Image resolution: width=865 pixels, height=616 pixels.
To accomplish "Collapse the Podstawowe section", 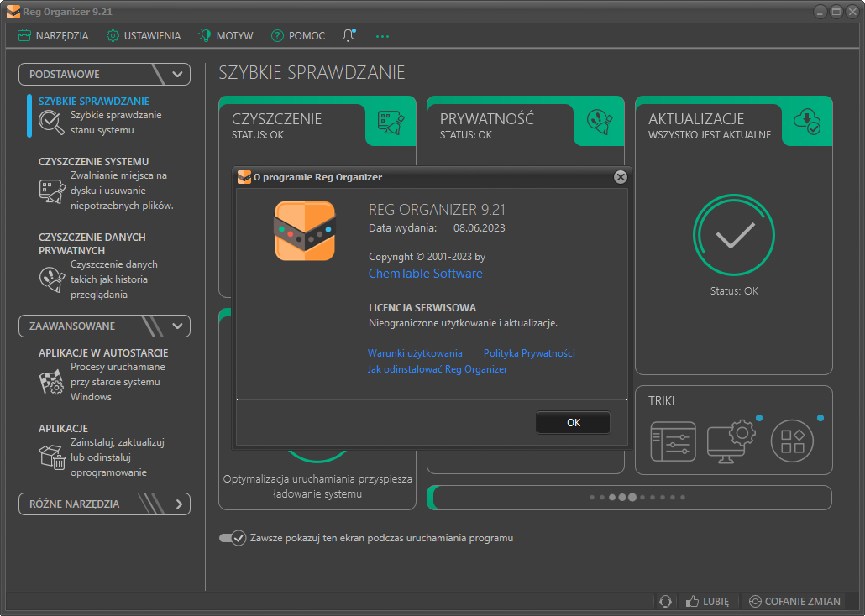I will (x=104, y=75).
